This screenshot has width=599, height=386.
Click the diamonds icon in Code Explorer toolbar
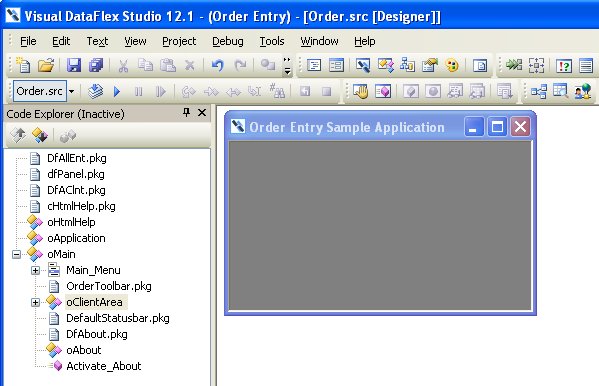click(40, 135)
